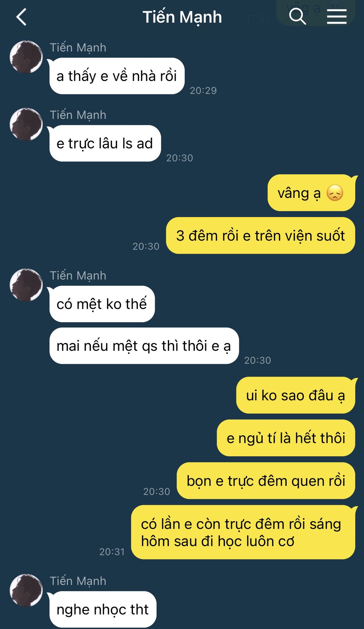Open avatar next to 'a thấy e về nhà rồi'

[26, 57]
